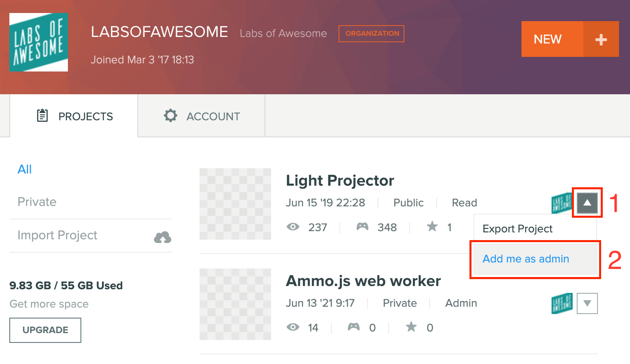Click the owner logo on Light Projector row
Screen dimensions: 630x364
tap(562, 203)
